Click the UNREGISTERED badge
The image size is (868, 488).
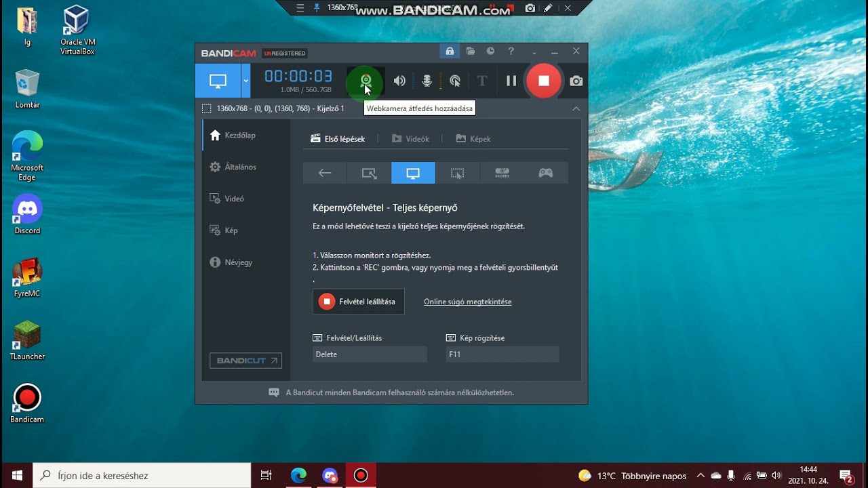pyautogui.click(x=285, y=53)
